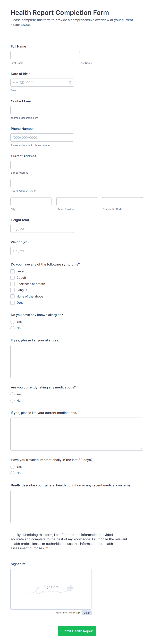
Task: Select No for known allergies
Action: pyautogui.click(x=13, y=328)
